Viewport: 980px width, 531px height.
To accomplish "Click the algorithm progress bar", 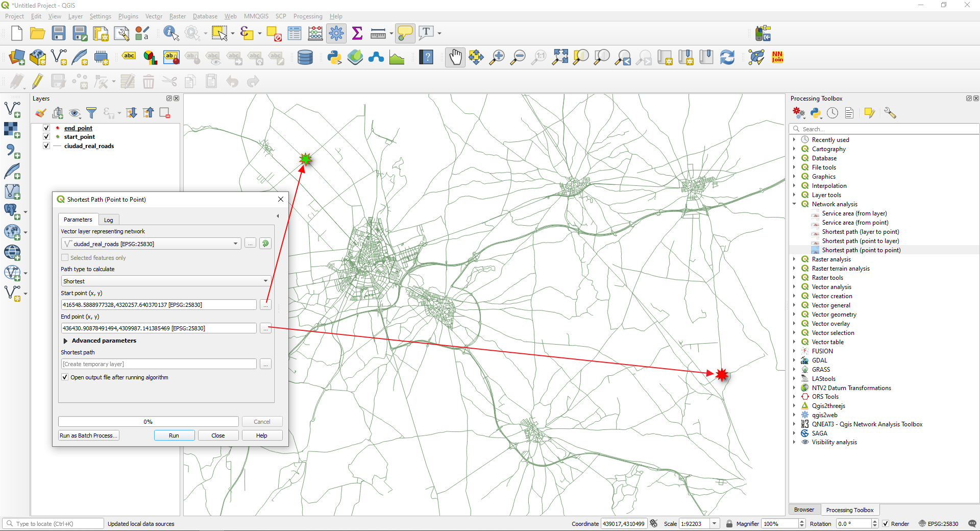I will pyautogui.click(x=148, y=422).
